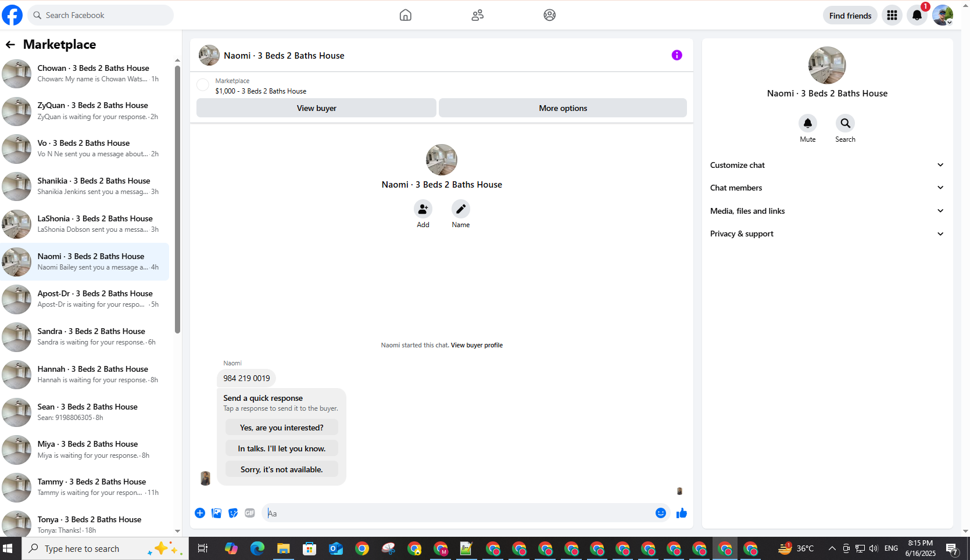This screenshot has height=560, width=970.
Task: Expand Chat members section
Action: click(826, 188)
